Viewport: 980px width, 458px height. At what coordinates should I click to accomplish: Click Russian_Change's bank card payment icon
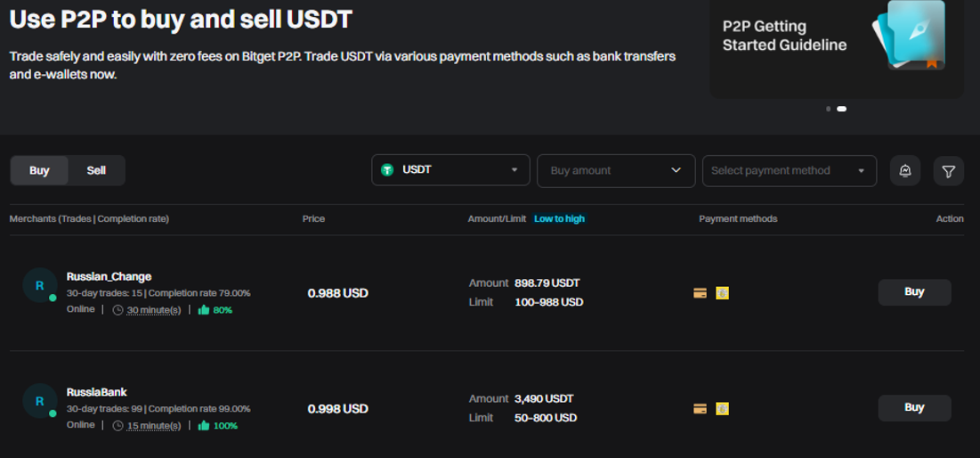(x=700, y=293)
